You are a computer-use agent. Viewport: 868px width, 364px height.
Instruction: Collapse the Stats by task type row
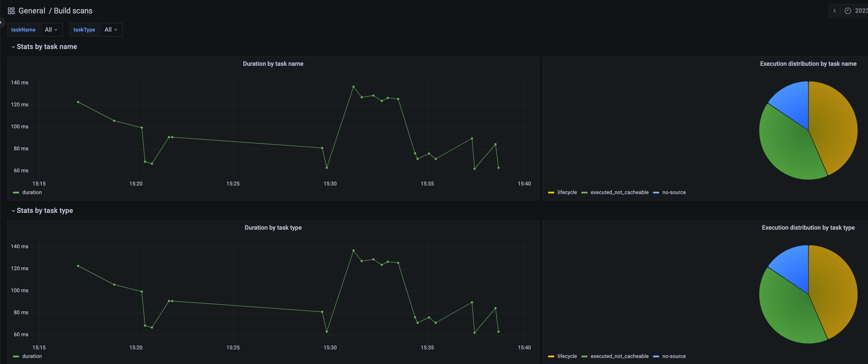(x=42, y=211)
